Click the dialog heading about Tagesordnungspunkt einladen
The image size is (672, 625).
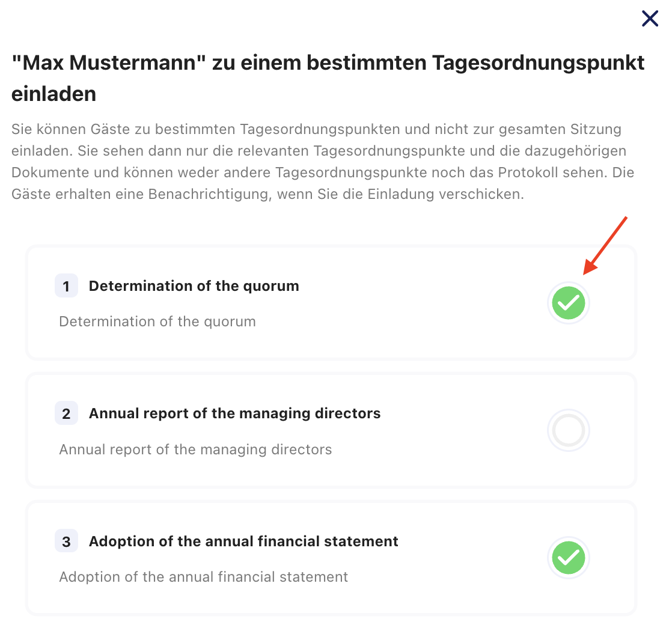point(328,78)
